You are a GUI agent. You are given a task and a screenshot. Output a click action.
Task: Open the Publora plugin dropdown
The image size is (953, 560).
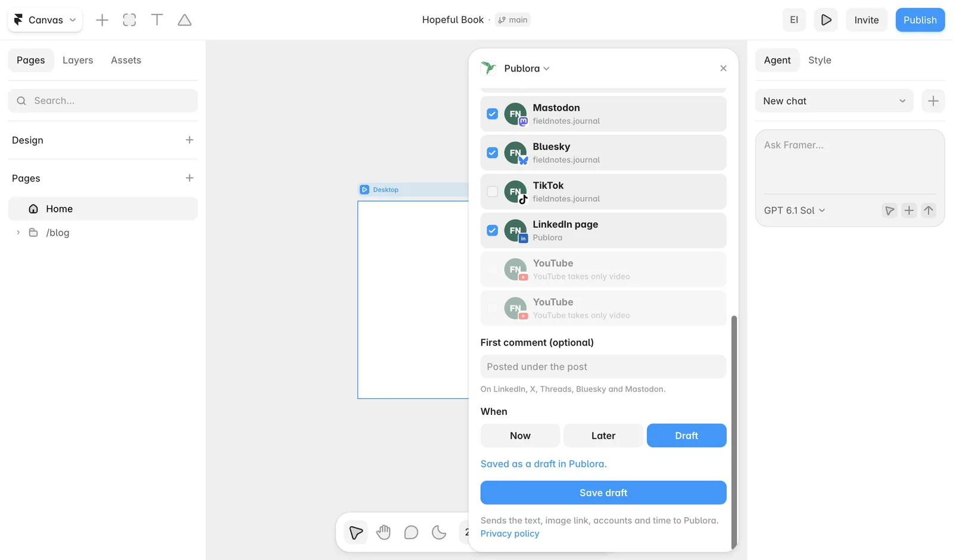[527, 68]
